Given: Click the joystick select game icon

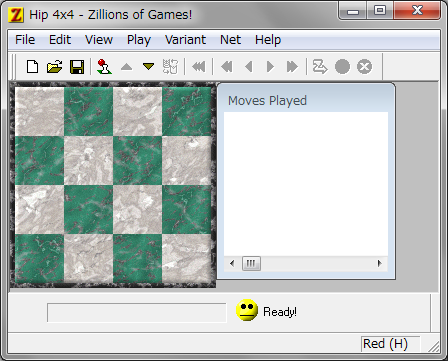Looking at the screenshot, I should point(104,67).
